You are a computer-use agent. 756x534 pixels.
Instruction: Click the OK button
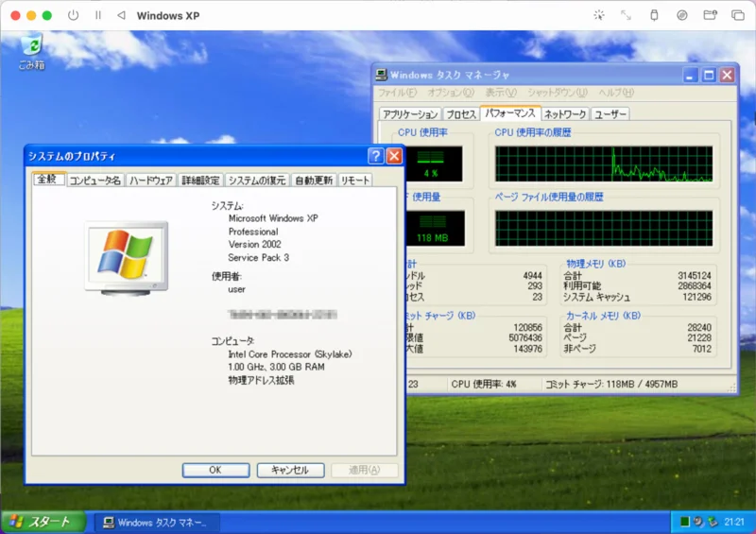(x=216, y=470)
